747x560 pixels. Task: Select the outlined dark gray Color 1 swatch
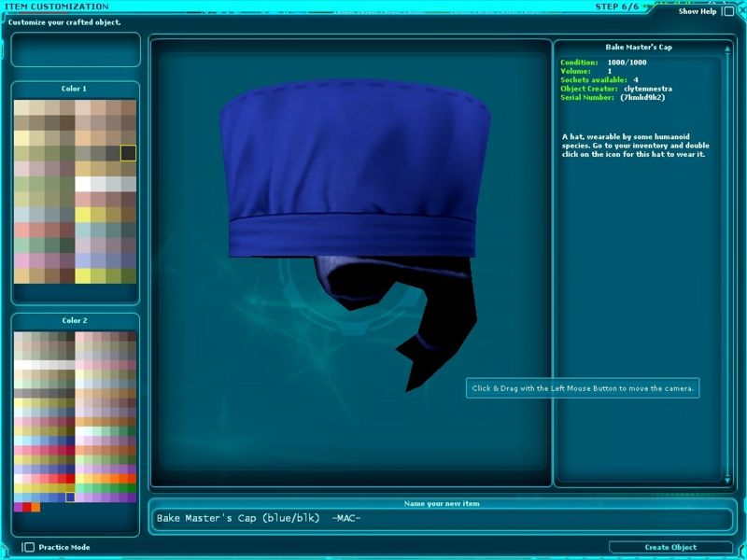[x=128, y=153]
